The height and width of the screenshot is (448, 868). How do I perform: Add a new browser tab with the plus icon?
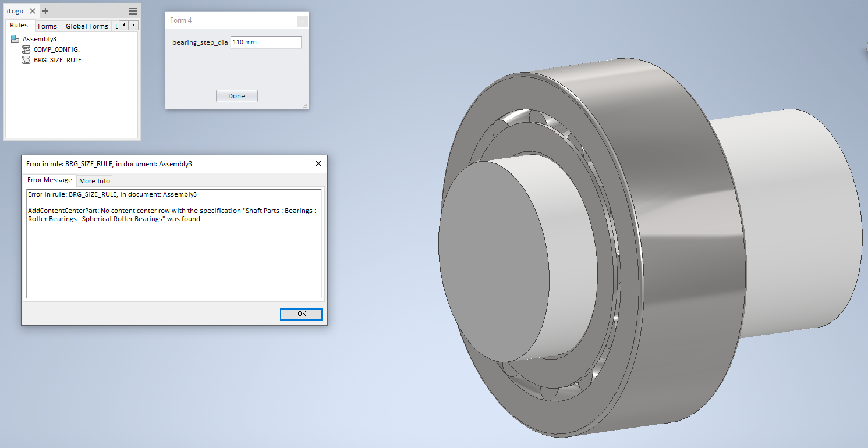[45, 10]
